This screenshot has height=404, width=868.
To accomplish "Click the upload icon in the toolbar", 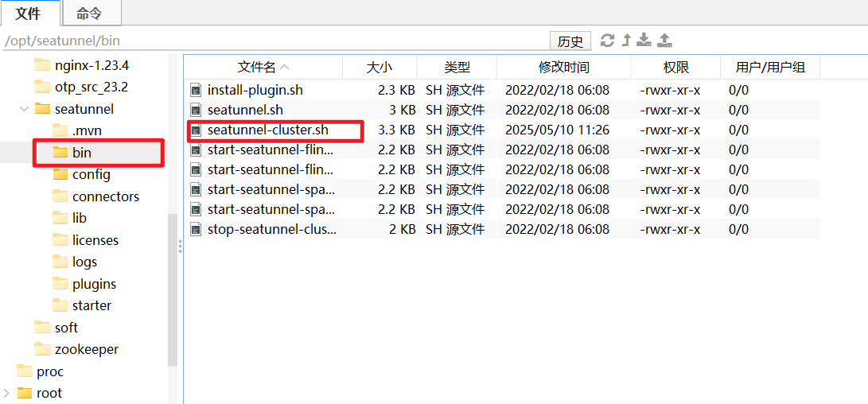I will [664, 40].
